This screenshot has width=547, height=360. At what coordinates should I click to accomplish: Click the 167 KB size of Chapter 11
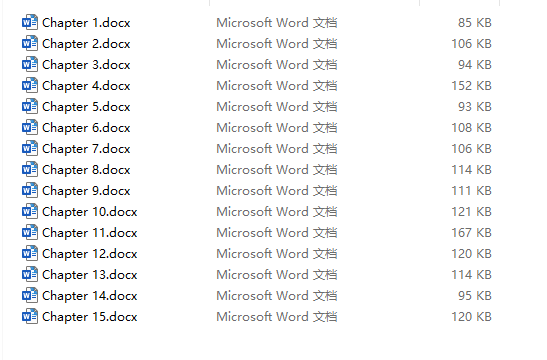(x=471, y=232)
